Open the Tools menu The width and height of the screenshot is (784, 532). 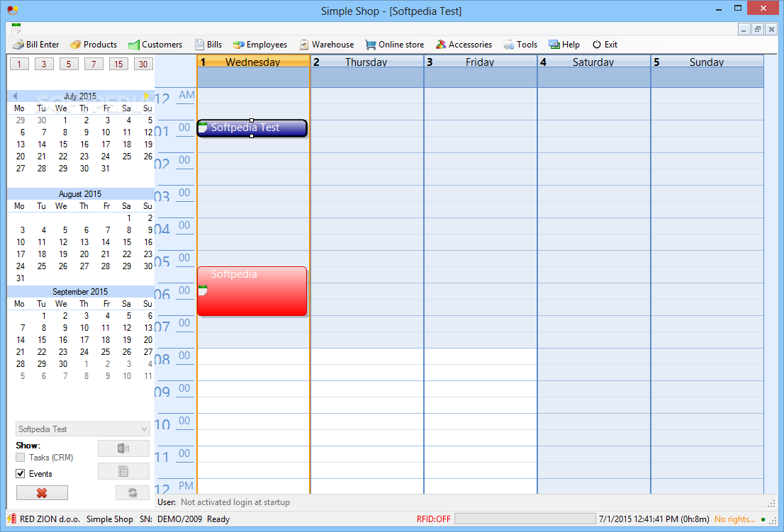click(520, 45)
